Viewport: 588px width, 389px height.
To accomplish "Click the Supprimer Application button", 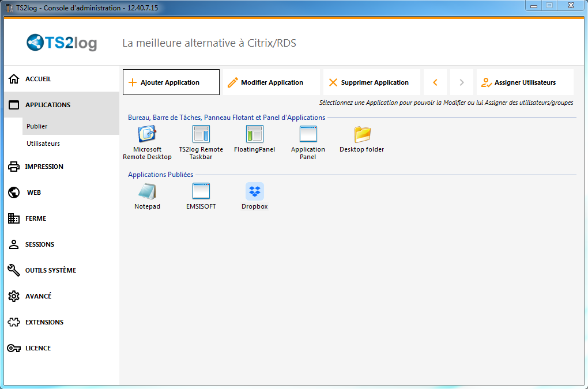I will 372,82.
